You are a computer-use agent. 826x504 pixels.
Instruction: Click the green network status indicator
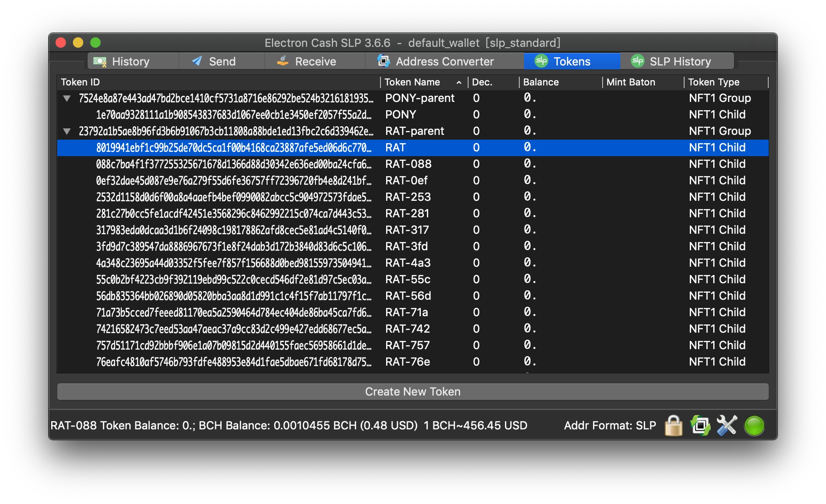[754, 425]
